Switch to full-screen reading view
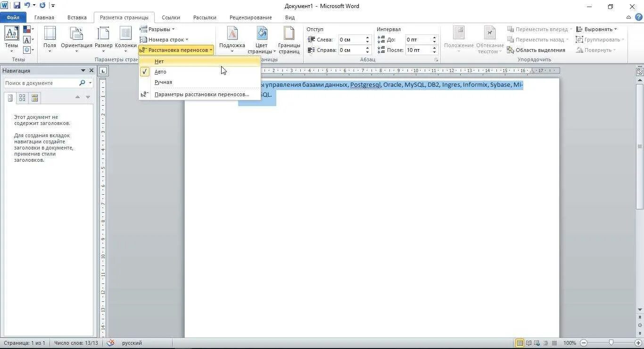This screenshot has width=644, height=349. point(528,343)
